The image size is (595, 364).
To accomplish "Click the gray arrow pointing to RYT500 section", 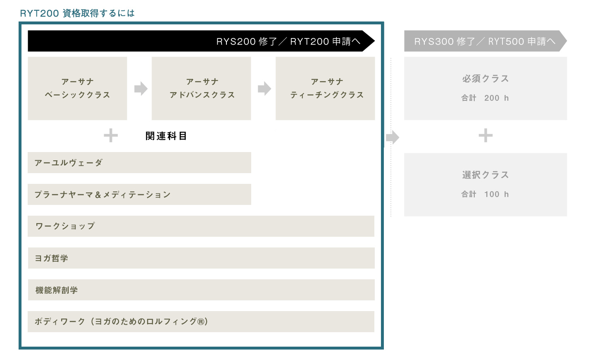I will (x=393, y=137).
